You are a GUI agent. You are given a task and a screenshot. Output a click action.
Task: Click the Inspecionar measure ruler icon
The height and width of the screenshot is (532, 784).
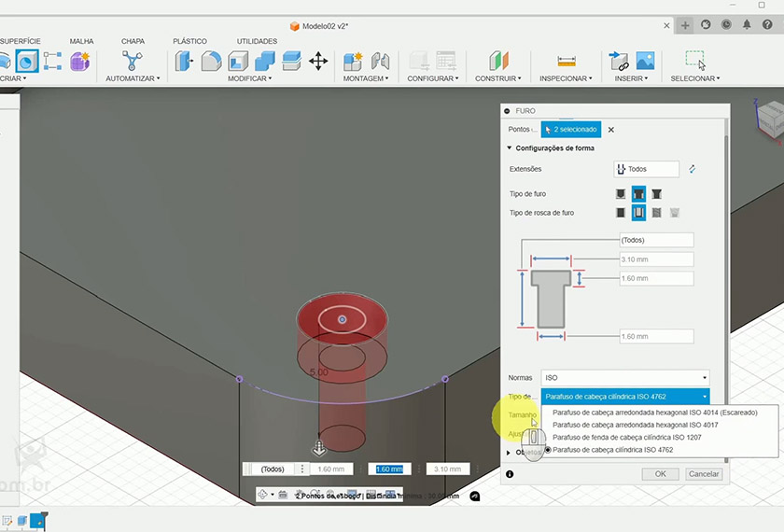click(567, 62)
